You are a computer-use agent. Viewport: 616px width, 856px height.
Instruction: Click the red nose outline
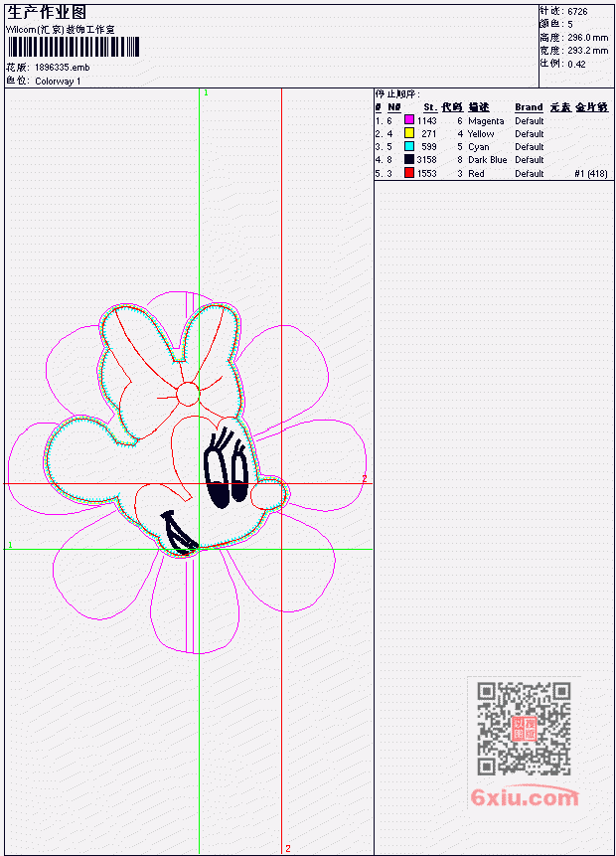267,494
